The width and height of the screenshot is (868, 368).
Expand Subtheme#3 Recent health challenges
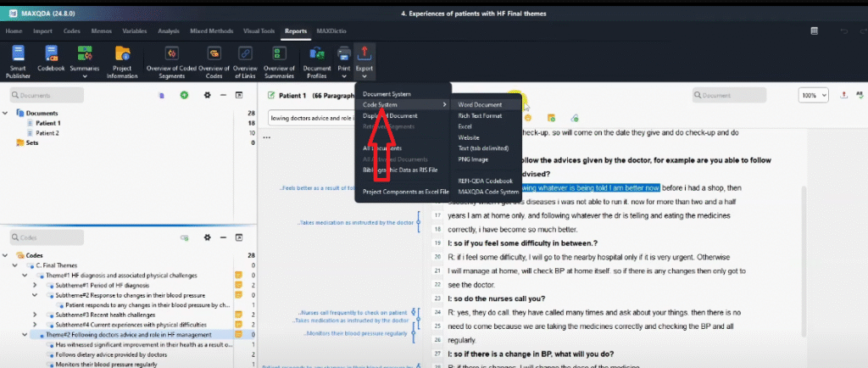pyautogui.click(x=35, y=315)
